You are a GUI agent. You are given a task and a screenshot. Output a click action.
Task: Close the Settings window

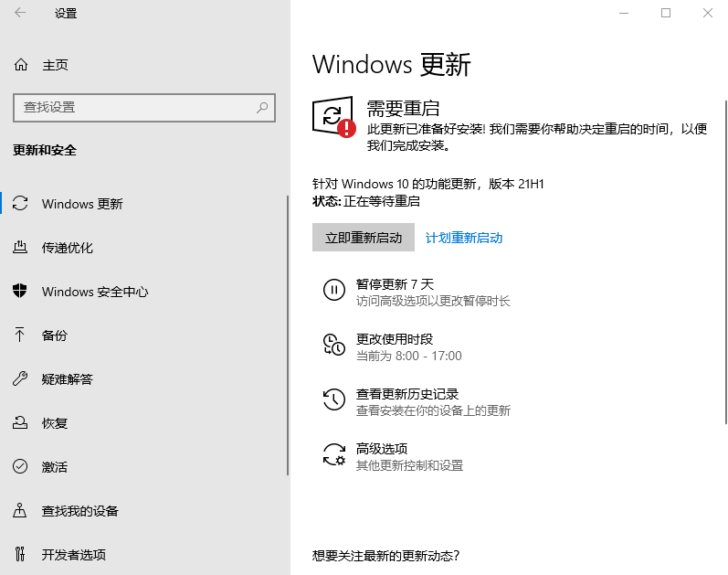708,13
